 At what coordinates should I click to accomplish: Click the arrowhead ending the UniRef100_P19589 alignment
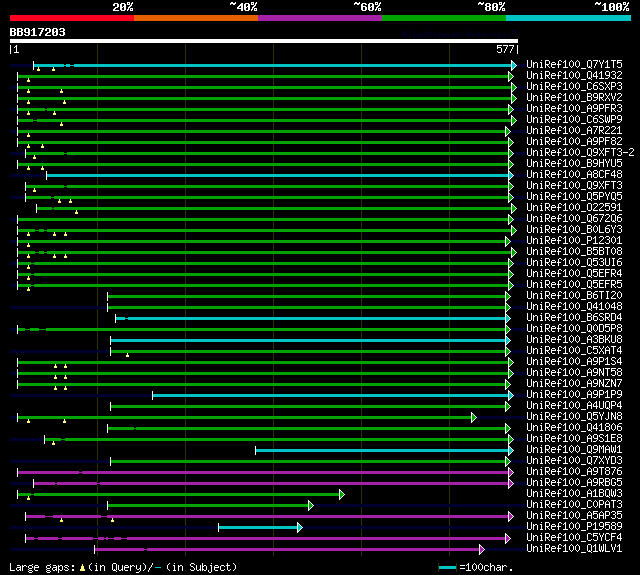[x=300, y=528]
